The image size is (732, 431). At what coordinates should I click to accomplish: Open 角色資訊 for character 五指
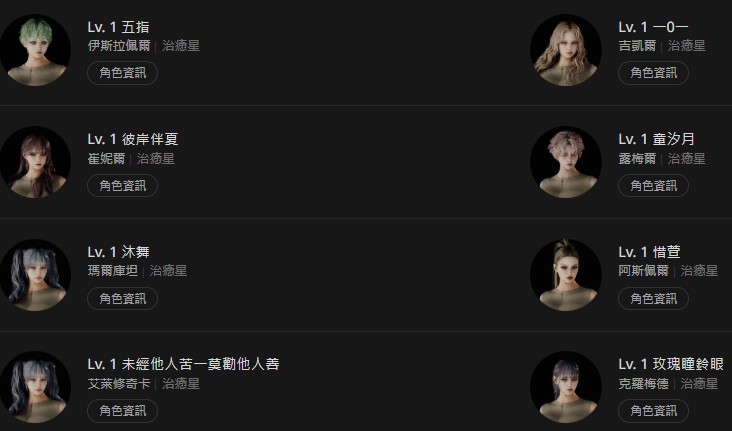click(x=122, y=73)
